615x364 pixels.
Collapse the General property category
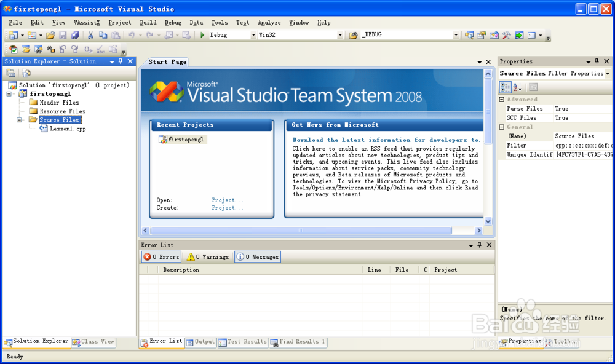(502, 127)
